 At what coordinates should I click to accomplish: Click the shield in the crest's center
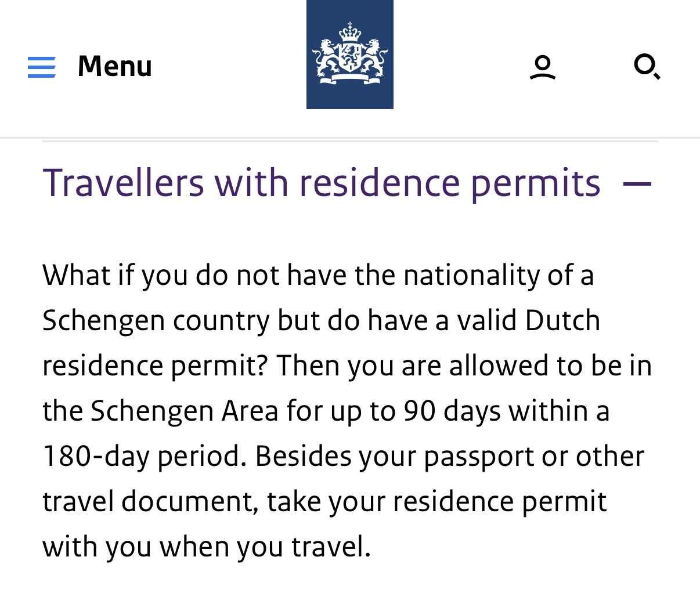(349, 57)
